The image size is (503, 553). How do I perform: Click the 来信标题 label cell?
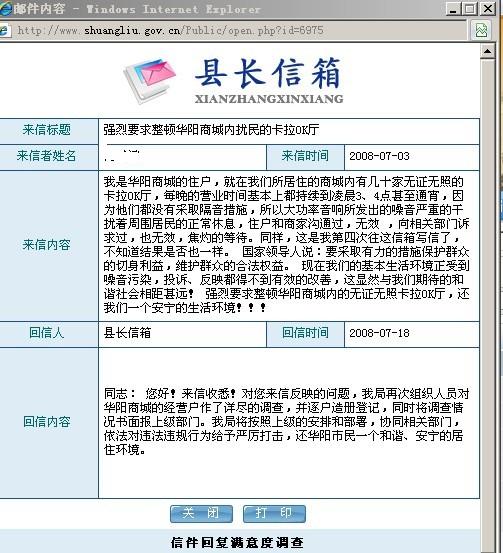coord(47,130)
